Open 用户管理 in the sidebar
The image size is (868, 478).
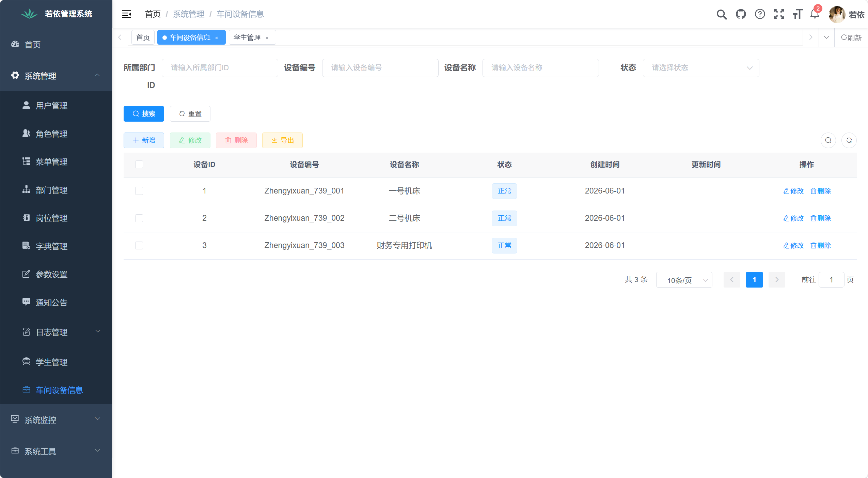pos(56,106)
